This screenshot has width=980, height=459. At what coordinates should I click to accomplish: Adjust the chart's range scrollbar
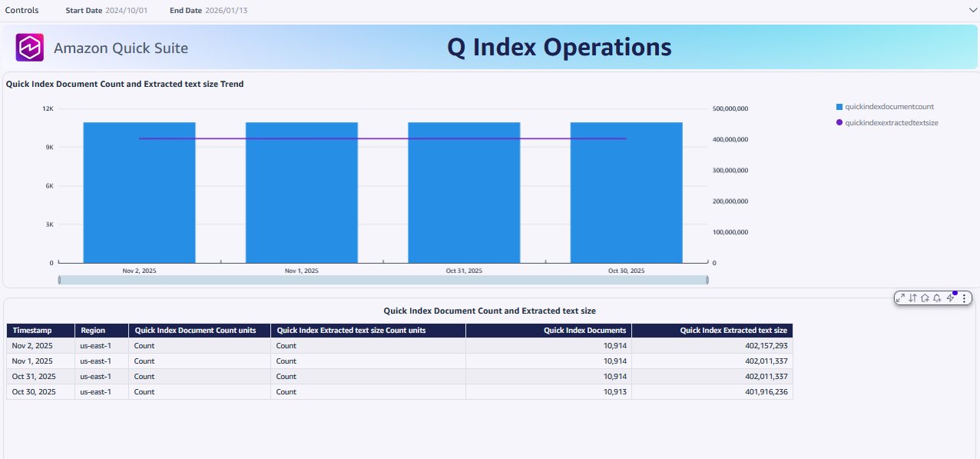tap(382, 280)
